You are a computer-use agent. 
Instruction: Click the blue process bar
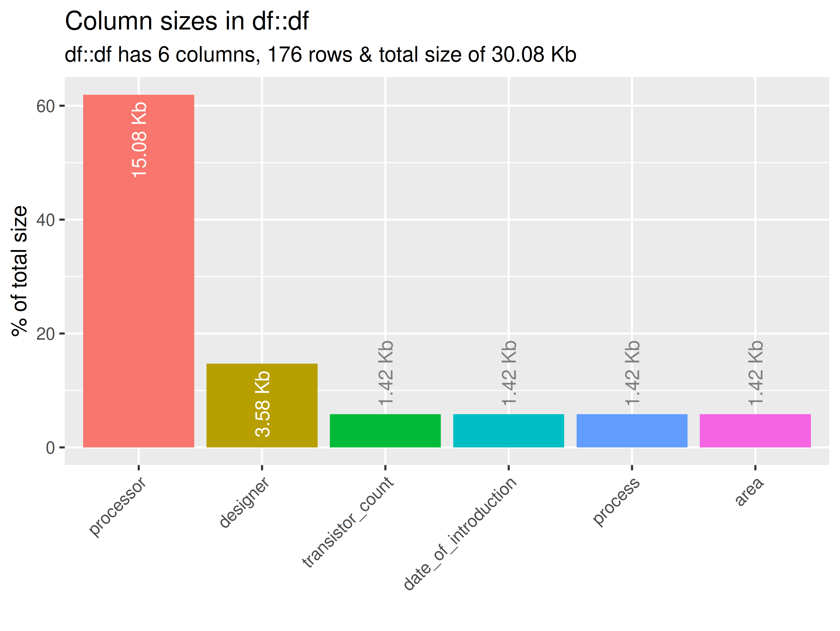[x=632, y=431]
